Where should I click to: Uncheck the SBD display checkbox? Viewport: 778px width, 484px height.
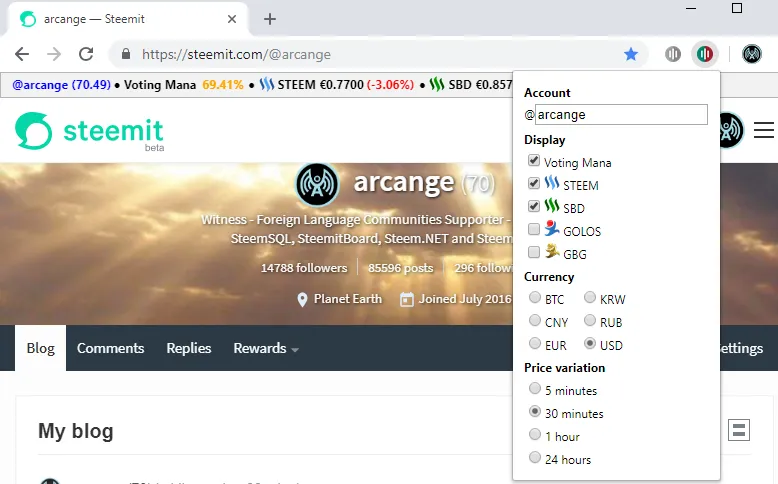[534, 206]
